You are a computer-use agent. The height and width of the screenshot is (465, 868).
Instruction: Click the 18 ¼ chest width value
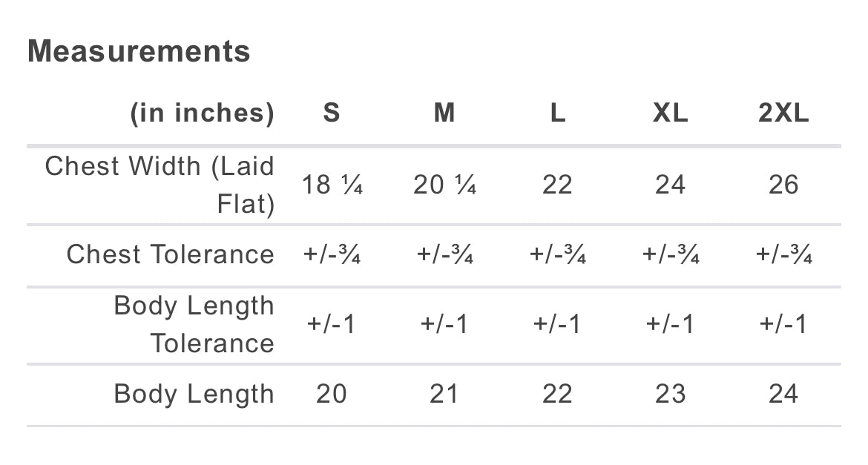point(331,185)
